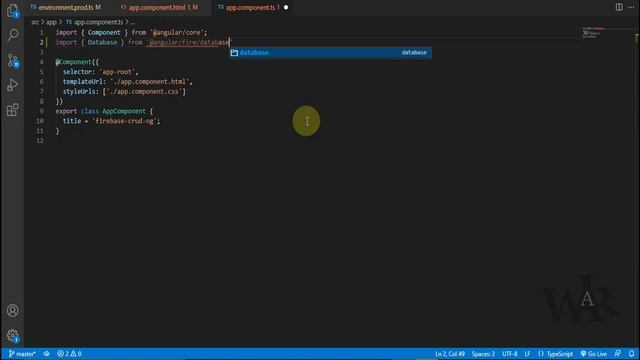Change LF end of line sequence
This screenshot has width=640, height=360.
click(x=527, y=354)
